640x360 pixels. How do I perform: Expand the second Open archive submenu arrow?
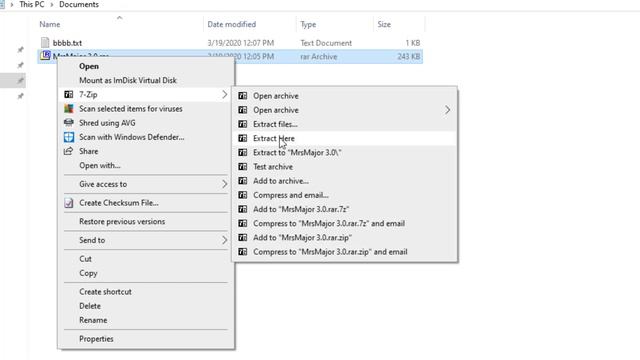pyautogui.click(x=448, y=110)
